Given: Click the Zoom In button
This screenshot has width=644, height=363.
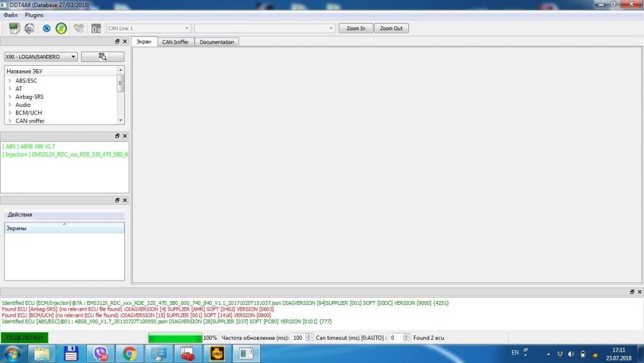Looking at the screenshot, I should 355,28.
